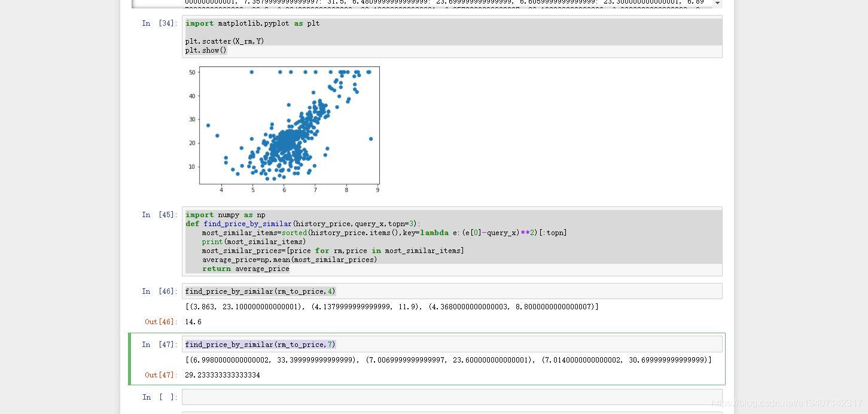Image resolution: width=868 pixels, height=414 pixels.
Task: Click the In [45] prompt label
Action: [x=159, y=215]
